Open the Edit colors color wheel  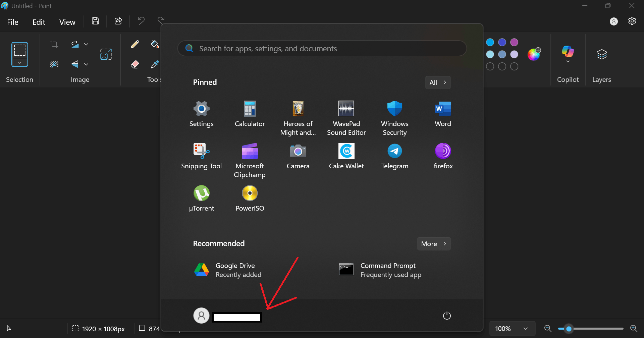click(x=534, y=54)
